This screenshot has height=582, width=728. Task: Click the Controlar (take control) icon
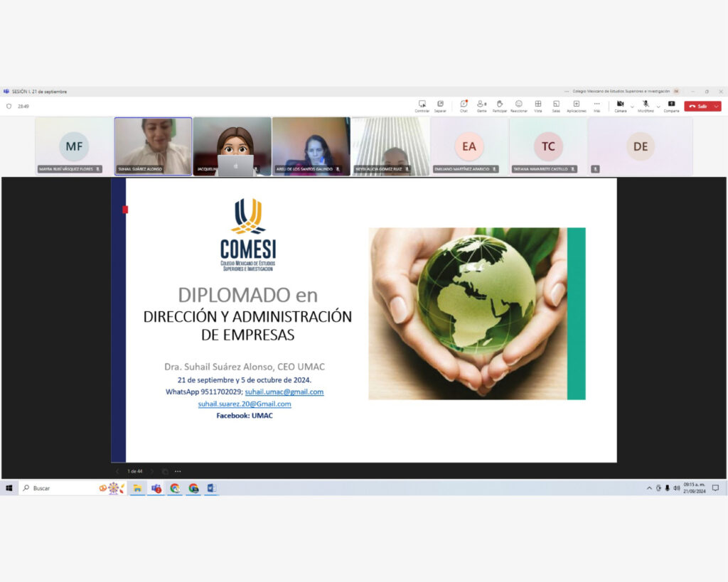[422, 106]
